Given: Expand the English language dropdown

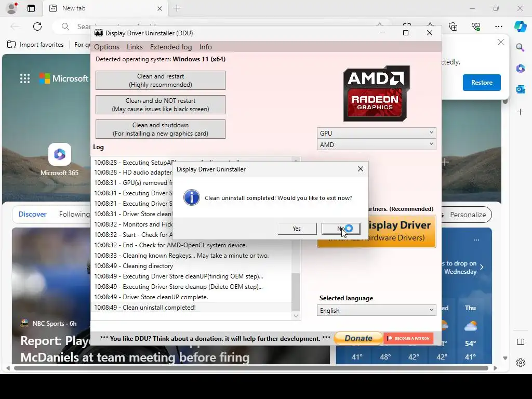Looking at the screenshot, I should pos(376,311).
